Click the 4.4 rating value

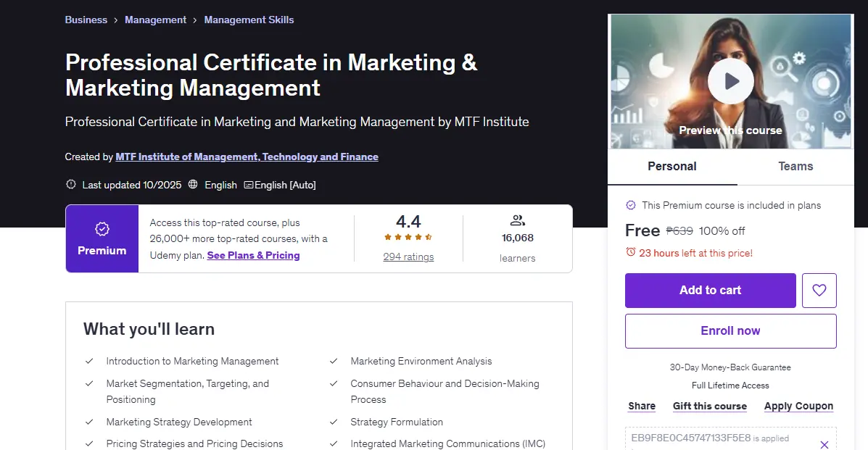[x=408, y=222]
